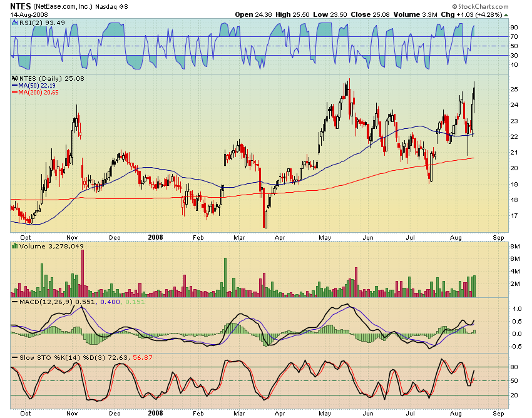Click the 0.0 label on the MACD axis
This screenshot has width=532, height=418.
coord(517,334)
